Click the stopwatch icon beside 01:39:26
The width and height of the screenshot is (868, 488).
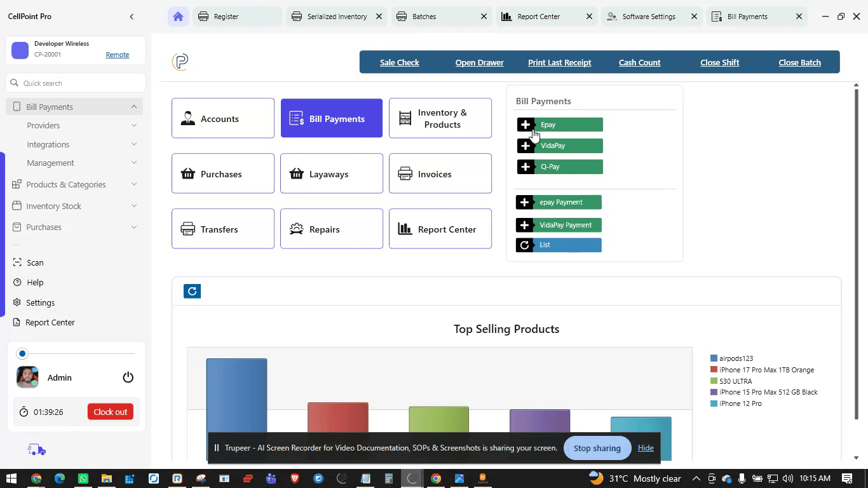point(24,412)
